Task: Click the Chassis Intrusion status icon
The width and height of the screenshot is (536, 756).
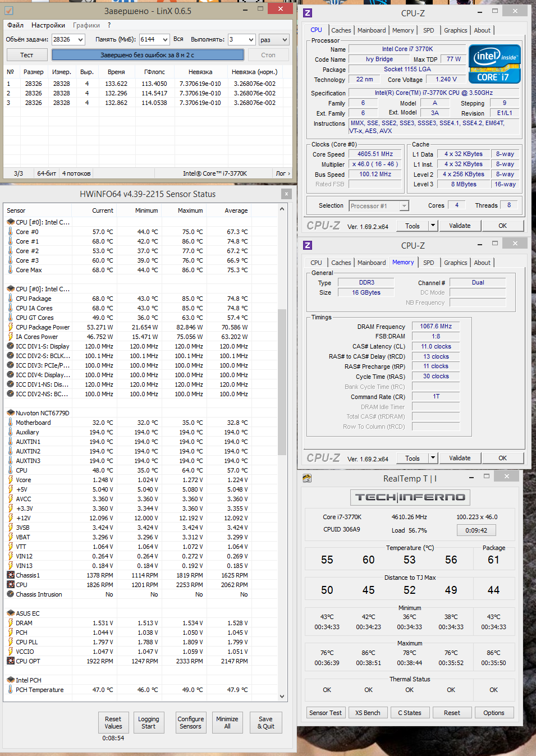Action: point(10,594)
